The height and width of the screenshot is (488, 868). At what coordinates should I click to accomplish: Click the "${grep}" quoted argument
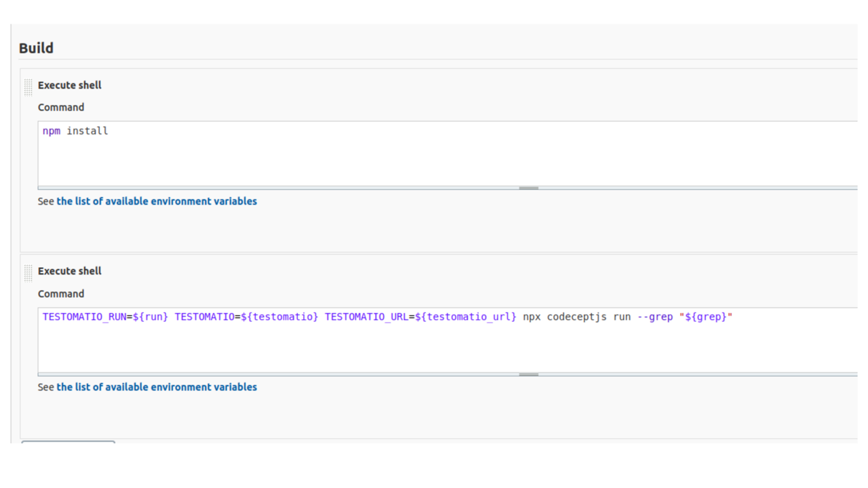[x=706, y=317]
